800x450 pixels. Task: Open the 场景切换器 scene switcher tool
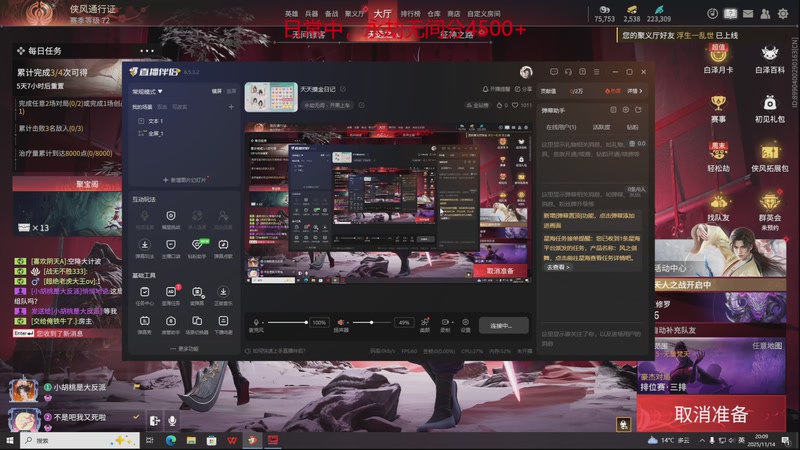197,324
